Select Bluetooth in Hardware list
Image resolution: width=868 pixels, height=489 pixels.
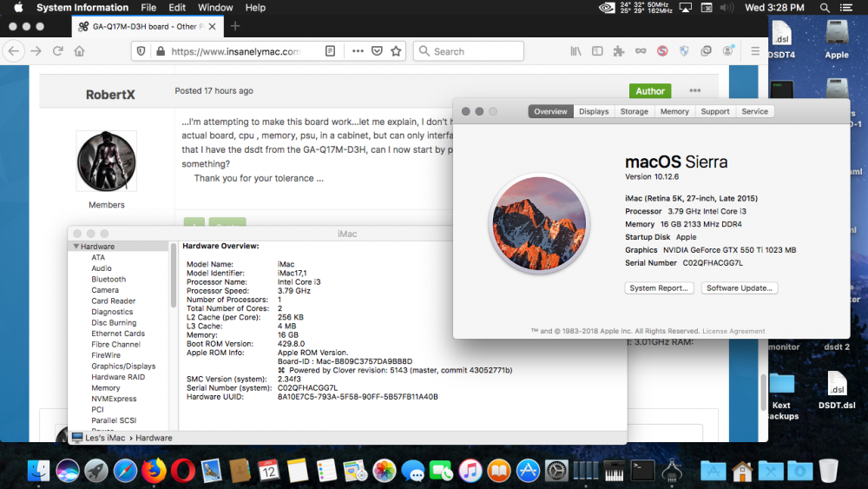(108, 279)
